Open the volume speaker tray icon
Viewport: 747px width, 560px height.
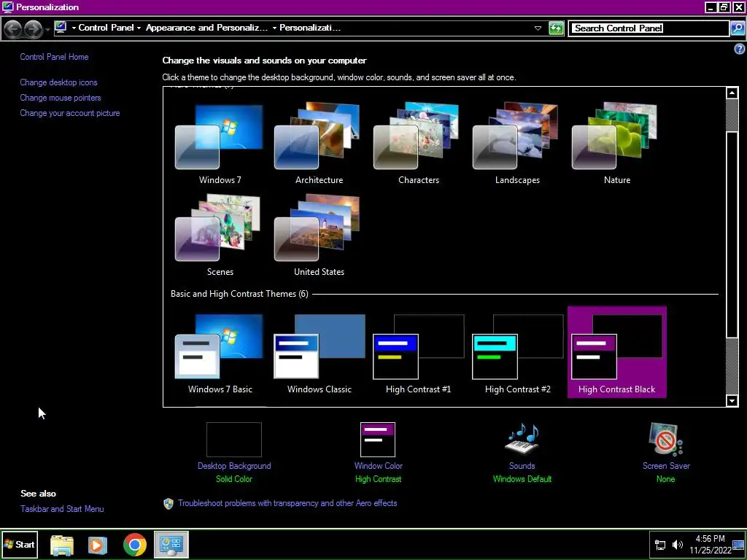677,545
